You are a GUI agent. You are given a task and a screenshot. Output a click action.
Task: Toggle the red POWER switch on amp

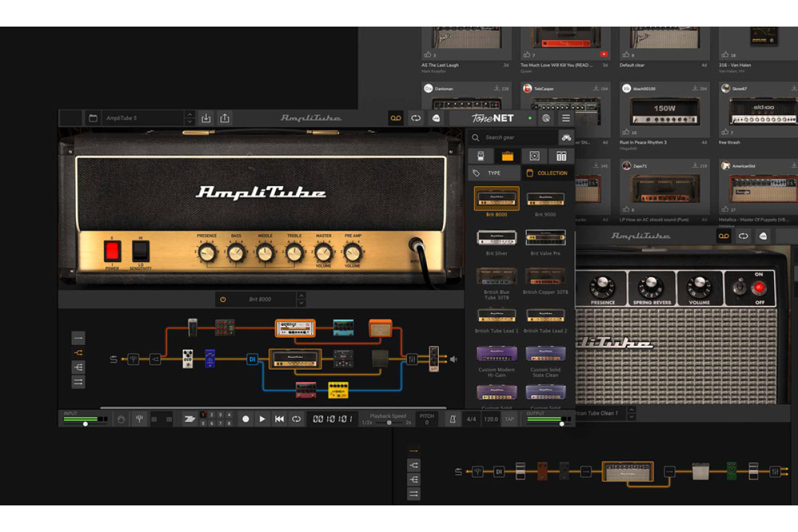click(x=112, y=251)
